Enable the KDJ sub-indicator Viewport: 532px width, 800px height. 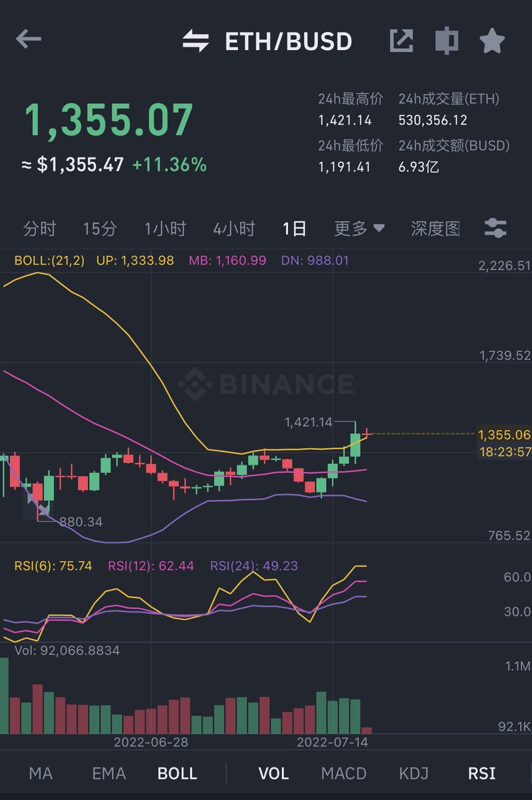[x=413, y=773]
